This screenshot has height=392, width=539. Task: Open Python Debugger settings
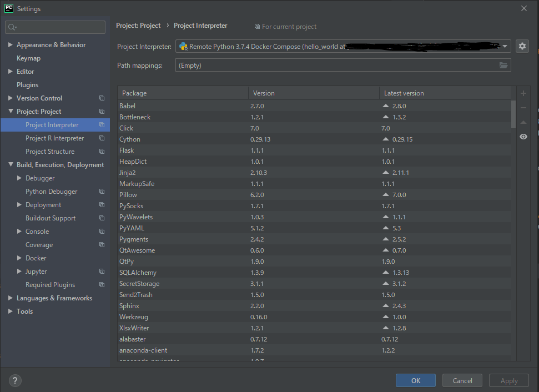click(x=51, y=191)
